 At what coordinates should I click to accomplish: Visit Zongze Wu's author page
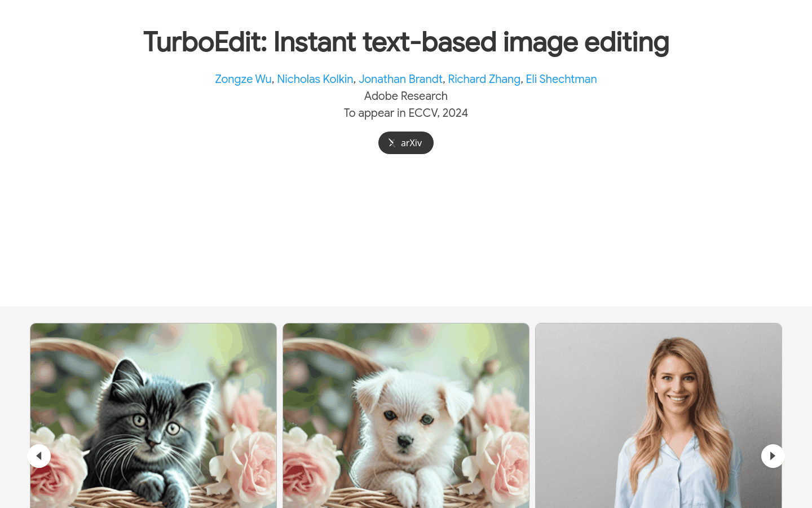pyautogui.click(x=243, y=79)
